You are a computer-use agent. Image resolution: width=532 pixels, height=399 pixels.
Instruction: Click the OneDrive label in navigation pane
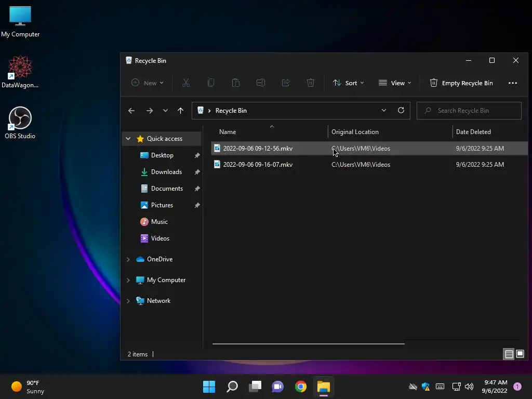(160, 259)
